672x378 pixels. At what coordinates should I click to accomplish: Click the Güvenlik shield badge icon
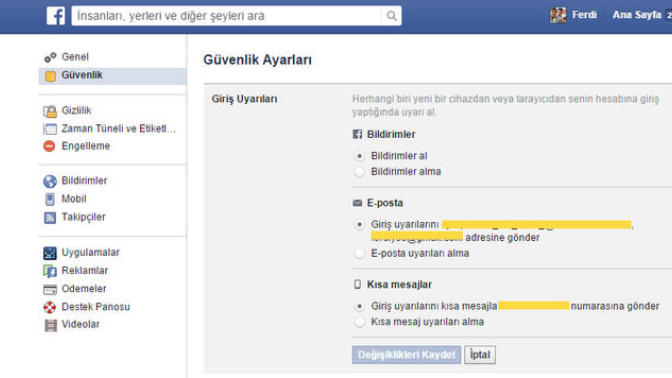pyautogui.click(x=50, y=76)
